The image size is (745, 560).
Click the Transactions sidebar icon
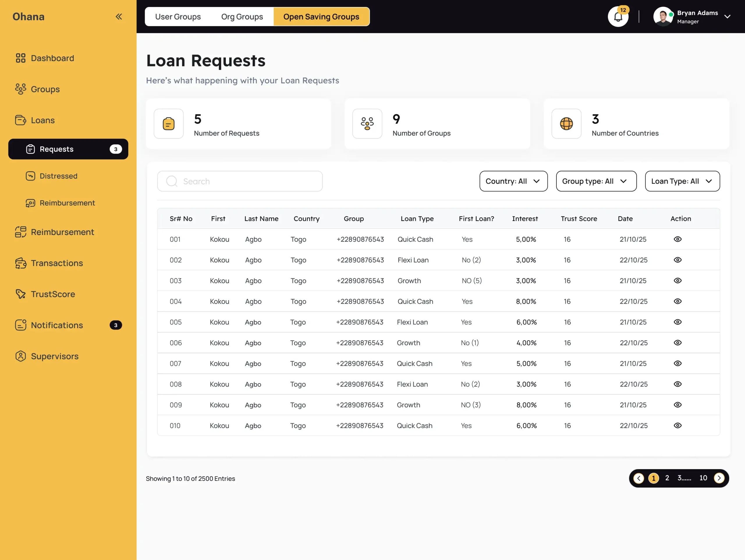(x=21, y=263)
